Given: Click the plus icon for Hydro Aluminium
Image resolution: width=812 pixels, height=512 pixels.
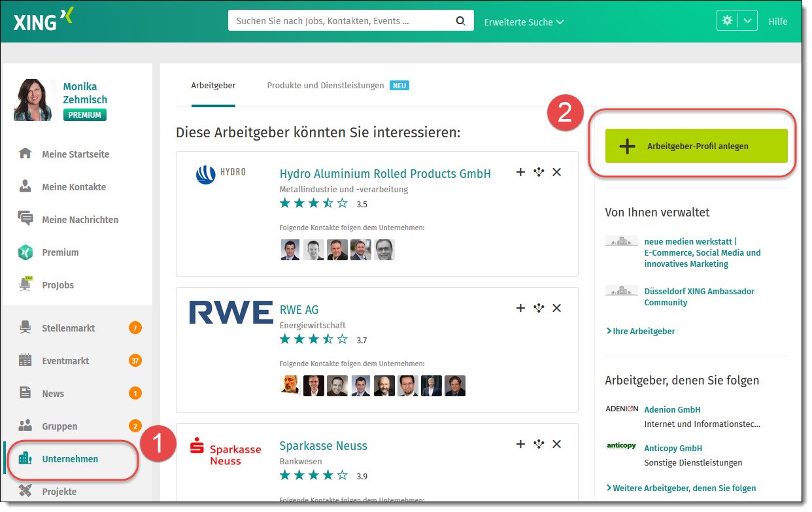Looking at the screenshot, I should pos(520,172).
